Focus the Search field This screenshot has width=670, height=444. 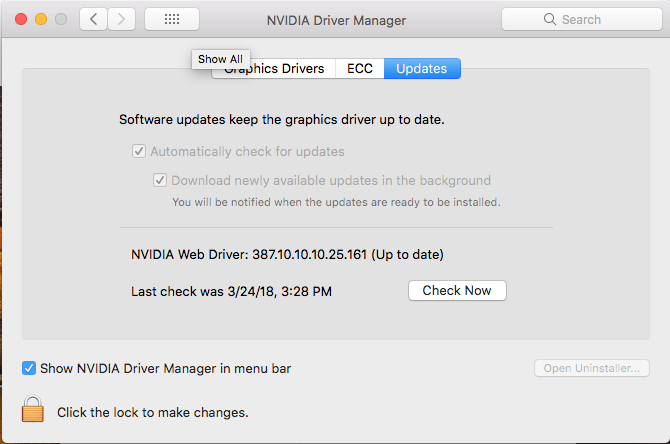click(582, 19)
